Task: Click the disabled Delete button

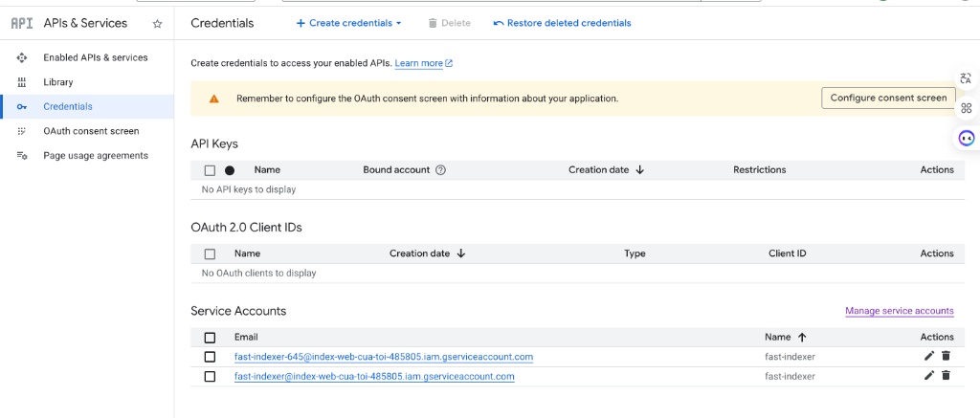Action: (450, 23)
